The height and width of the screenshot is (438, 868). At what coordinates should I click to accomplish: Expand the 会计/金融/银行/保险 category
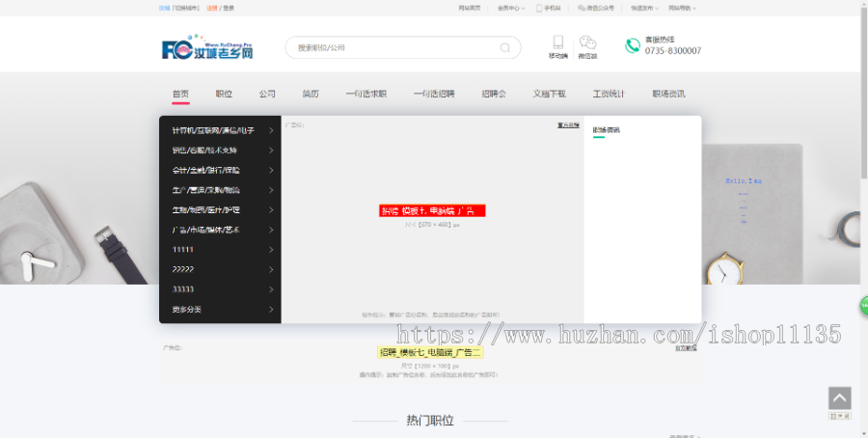tap(220, 171)
